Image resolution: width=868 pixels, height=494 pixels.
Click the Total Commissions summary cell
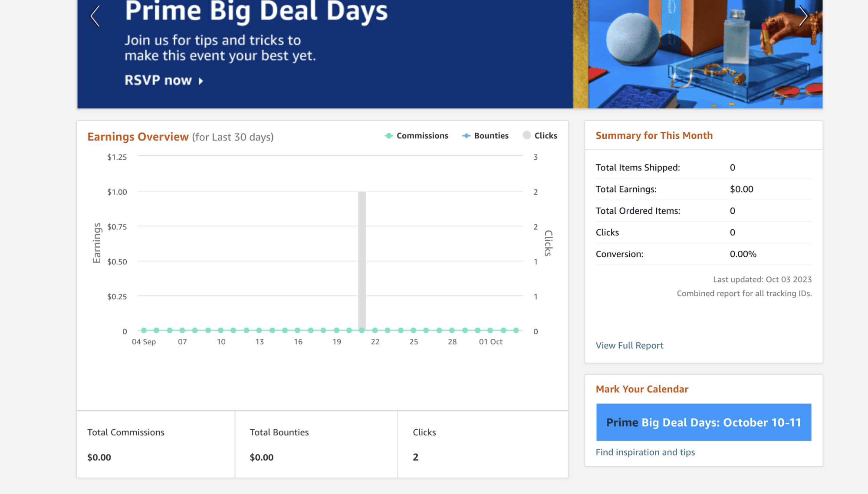(156, 445)
